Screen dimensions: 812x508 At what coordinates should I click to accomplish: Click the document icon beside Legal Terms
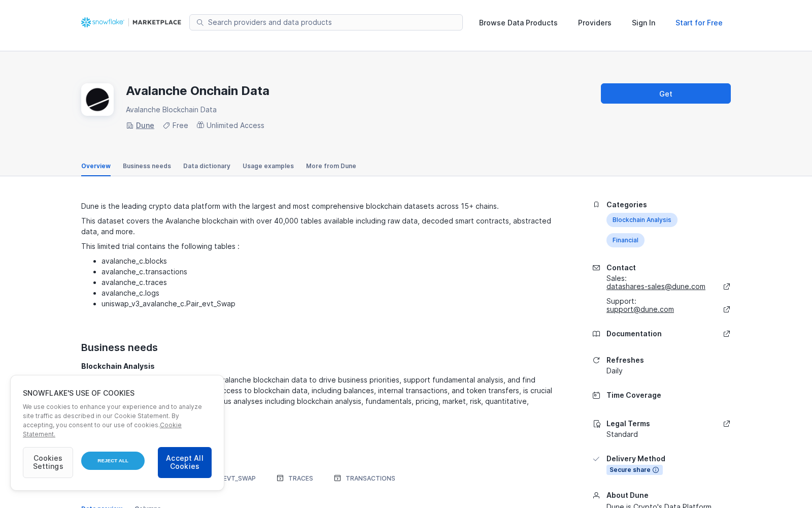(x=597, y=424)
